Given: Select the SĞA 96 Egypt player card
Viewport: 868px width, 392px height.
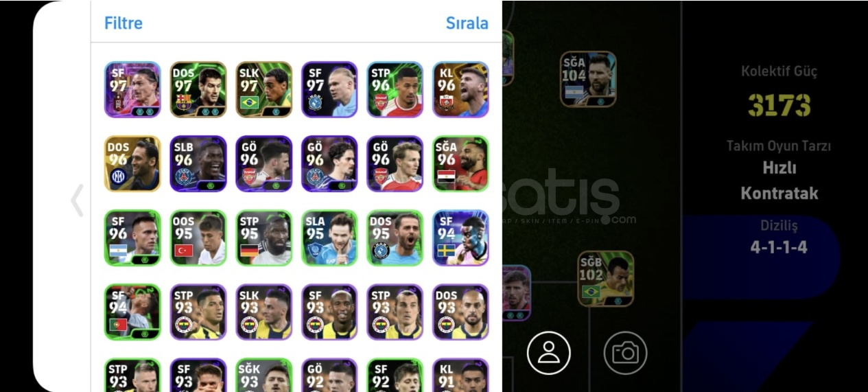Looking at the screenshot, I should pos(460,163).
